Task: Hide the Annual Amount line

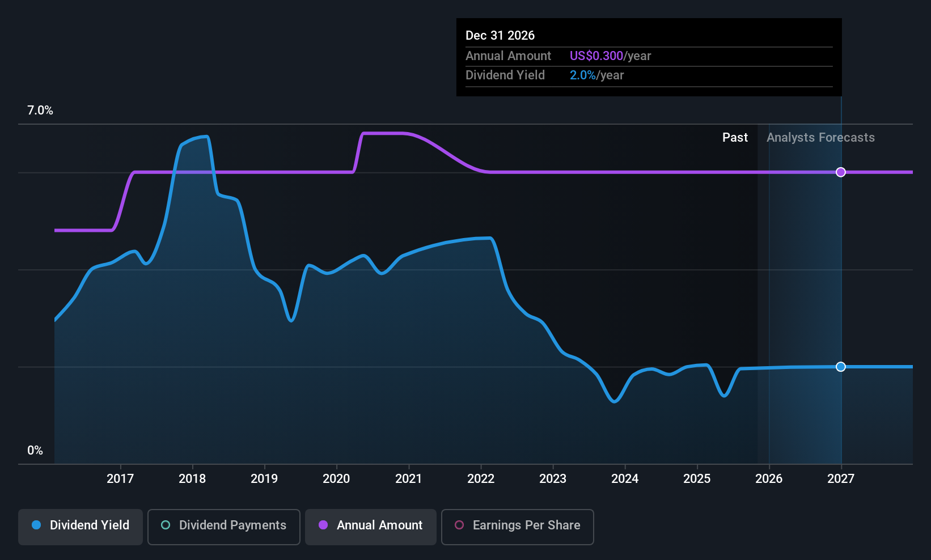Action: point(370,527)
